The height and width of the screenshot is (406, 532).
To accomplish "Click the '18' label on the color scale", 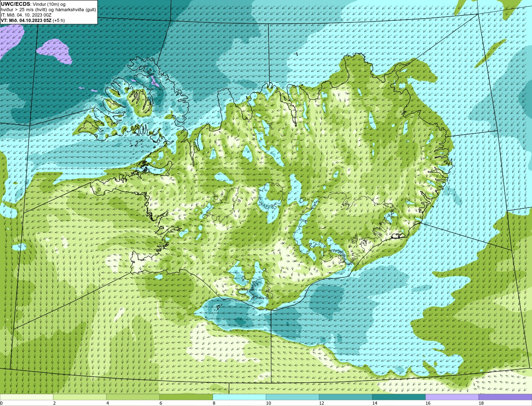I will click(x=481, y=403).
